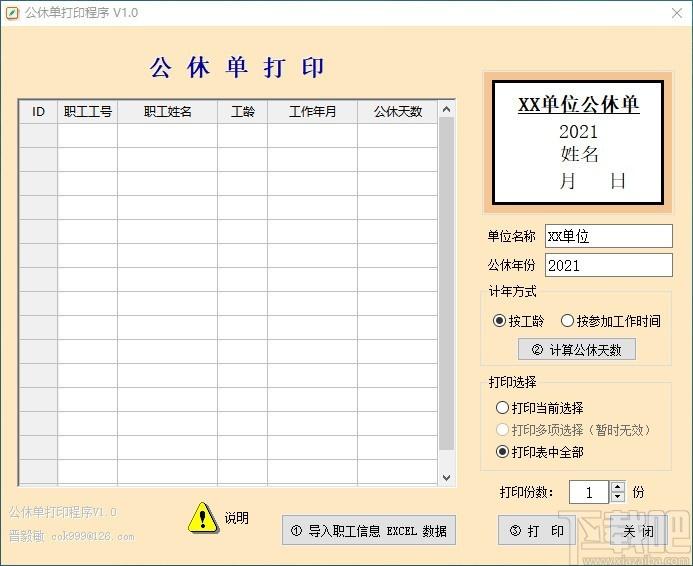Click the 关闭 button
This screenshot has width=693, height=566.
[x=638, y=530]
